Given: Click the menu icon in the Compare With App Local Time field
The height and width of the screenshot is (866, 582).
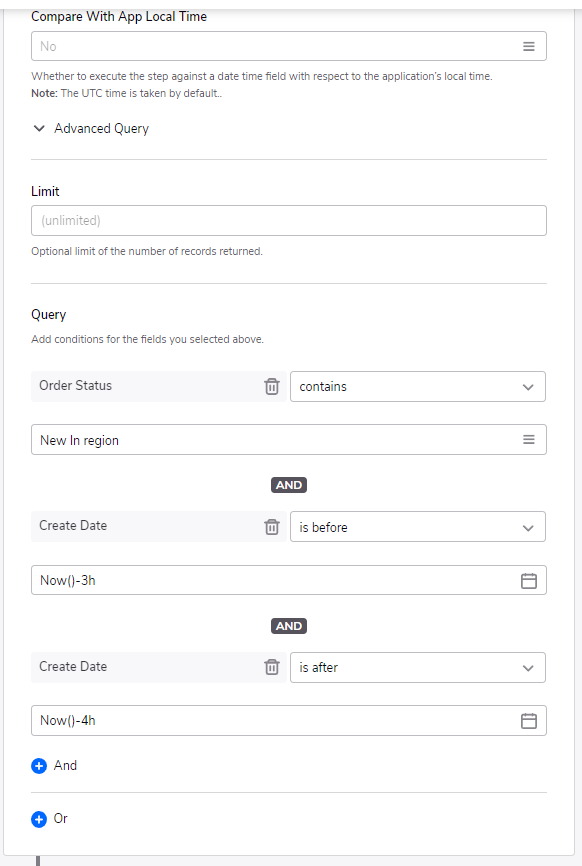Looking at the screenshot, I should pyautogui.click(x=528, y=46).
